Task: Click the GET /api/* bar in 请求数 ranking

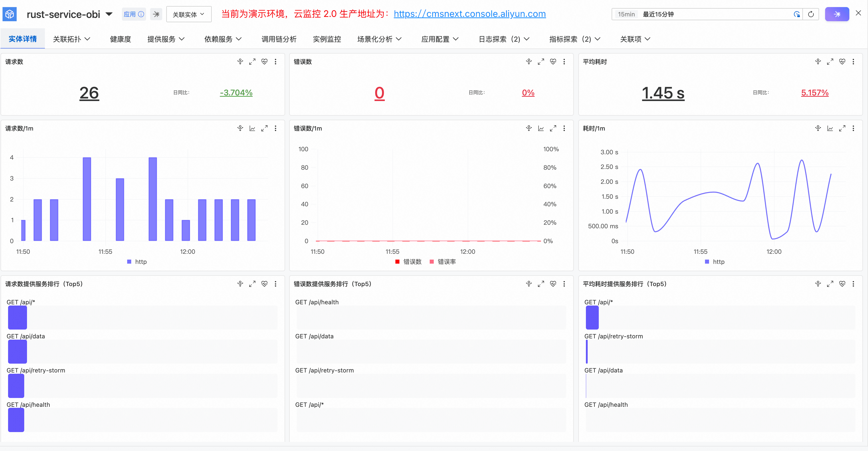Action: point(17,317)
